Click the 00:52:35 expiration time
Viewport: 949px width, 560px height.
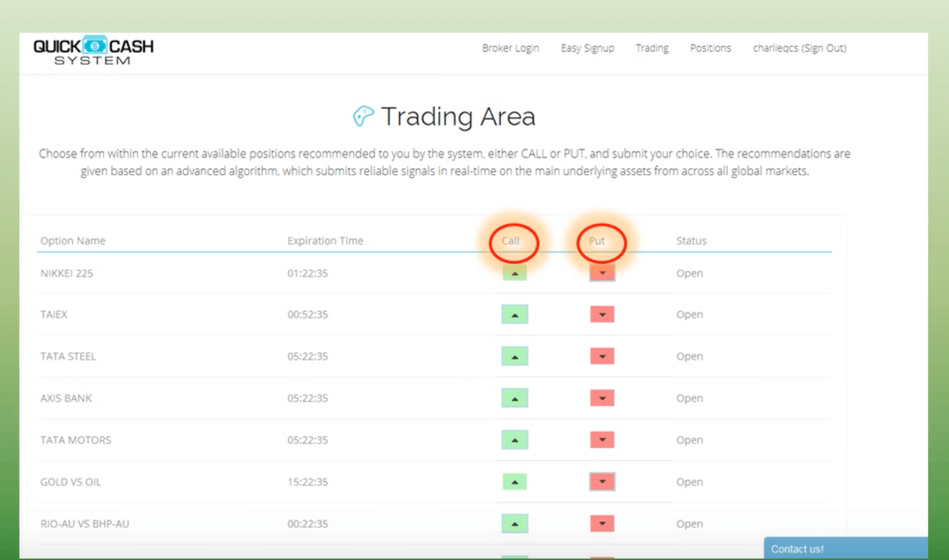(x=308, y=315)
